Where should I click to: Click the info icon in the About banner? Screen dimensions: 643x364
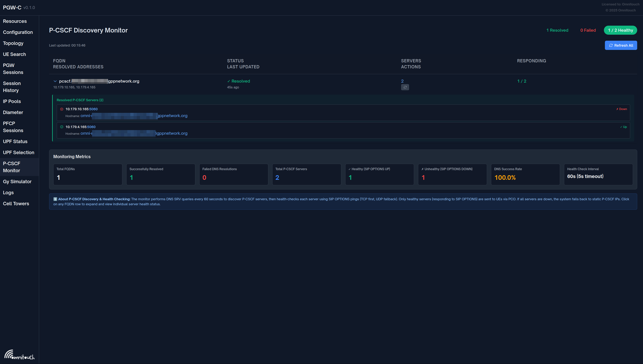55,199
